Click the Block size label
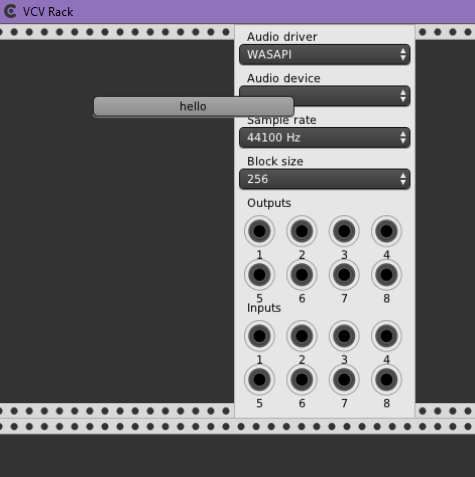The width and height of the screenshot is (475, 477). tap(275, 161)
